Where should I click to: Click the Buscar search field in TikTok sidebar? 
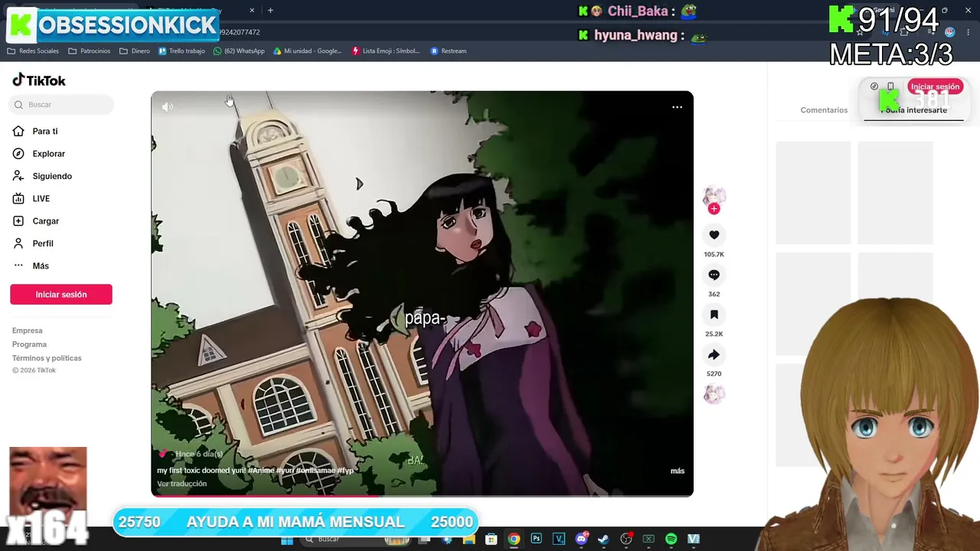[62, 104]
